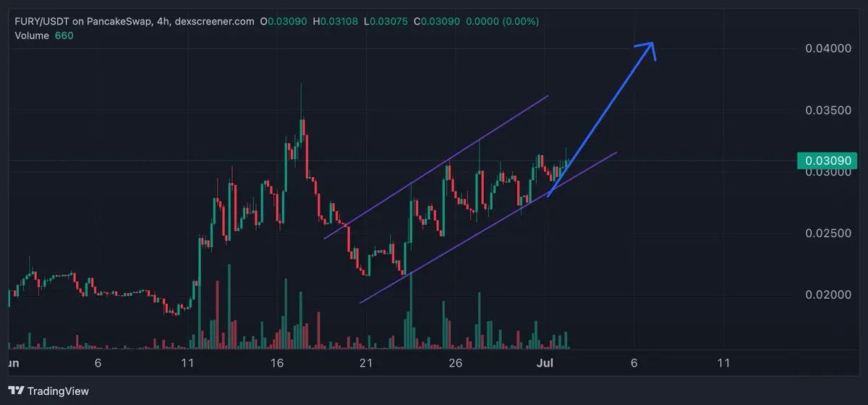This screenshot has height=405, width=868.
Task: Select date axis label 16
Action: pos(278,362)
